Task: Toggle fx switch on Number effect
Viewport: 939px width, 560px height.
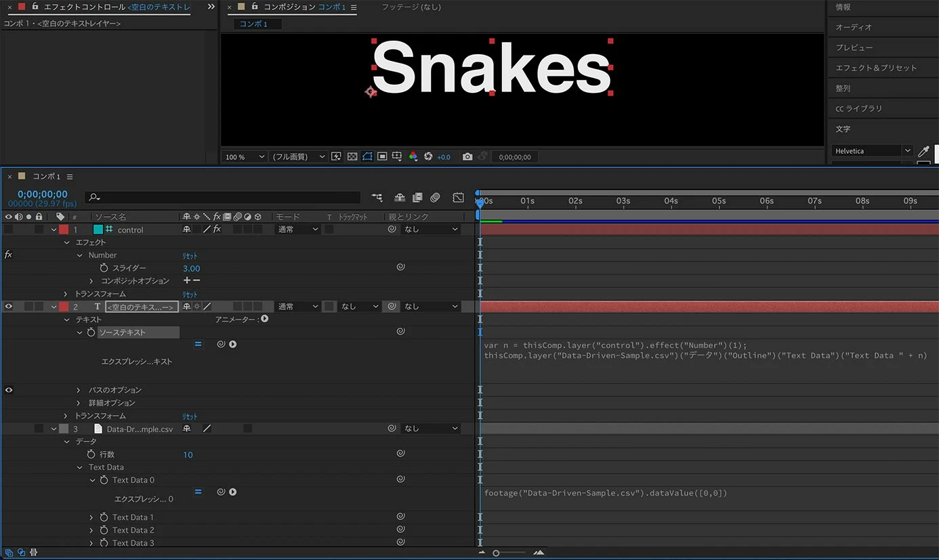Action: 8,255
